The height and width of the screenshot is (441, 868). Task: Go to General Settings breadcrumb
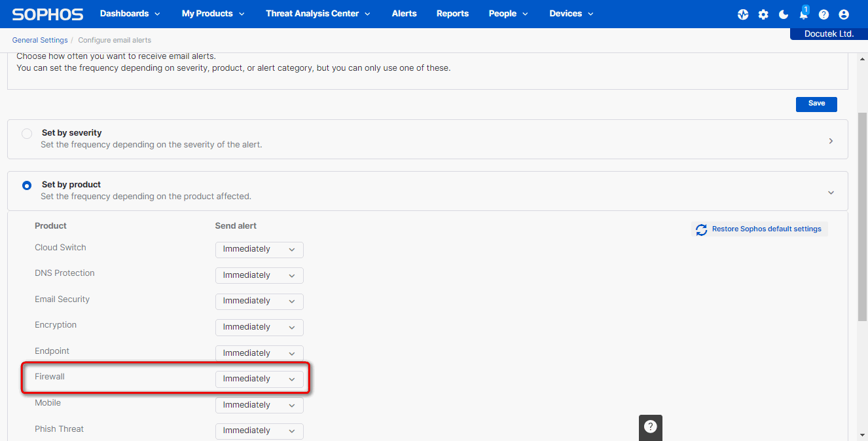tap(40, 41)
